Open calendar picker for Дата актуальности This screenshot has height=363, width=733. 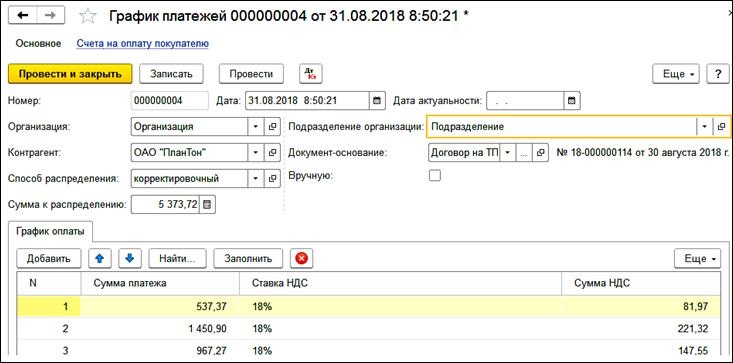coord(572,100)
